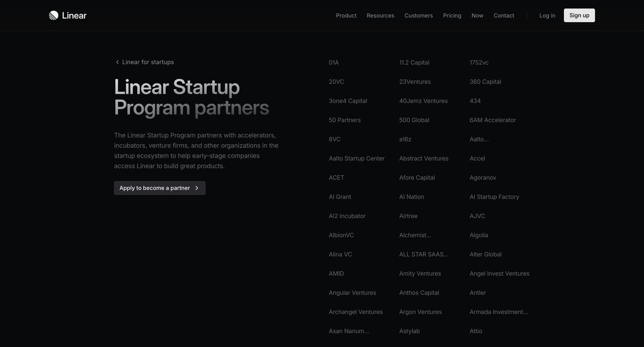Click 3one4 Capital partner
Screen dimensions: 644x347
[x=348, y=101]
